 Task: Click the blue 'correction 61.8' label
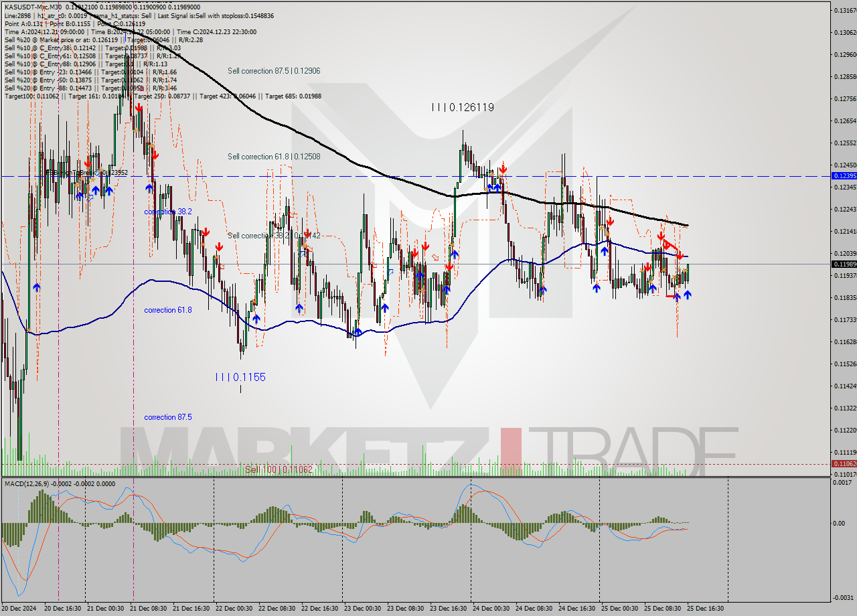168,310
